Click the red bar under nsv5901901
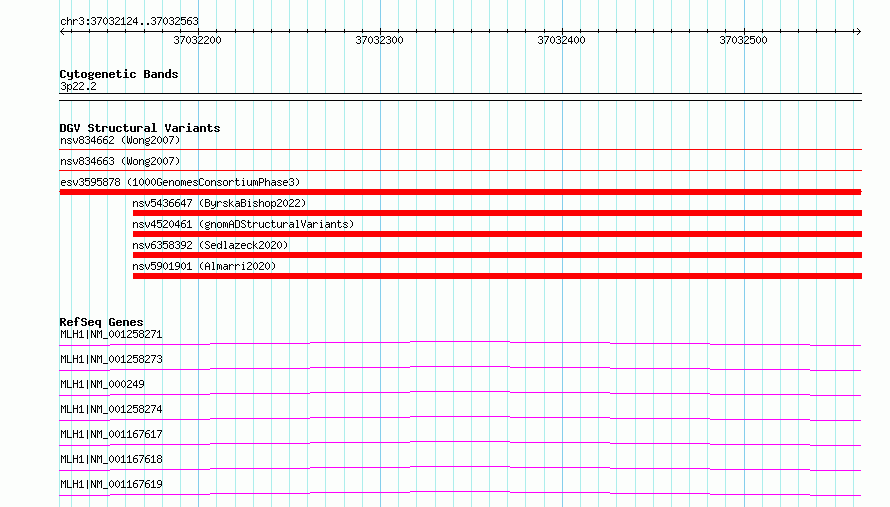 [497, 276]
